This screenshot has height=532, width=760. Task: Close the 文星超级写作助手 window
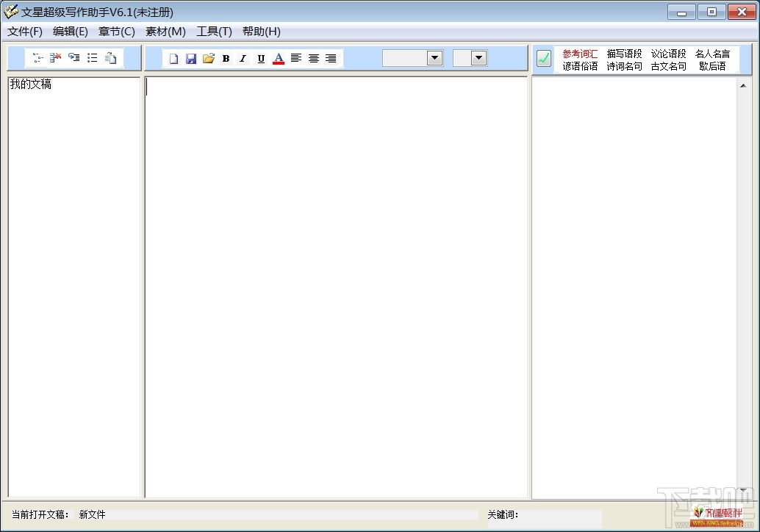coord(742,12)
